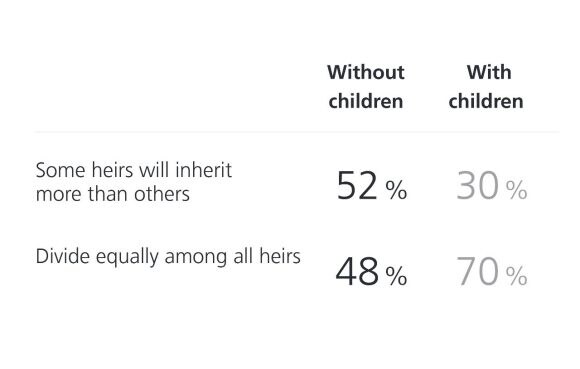This screenshot has width=580, height=369.
Task: Click the horizontal divider line below headers
Action: tap(297, 131)
